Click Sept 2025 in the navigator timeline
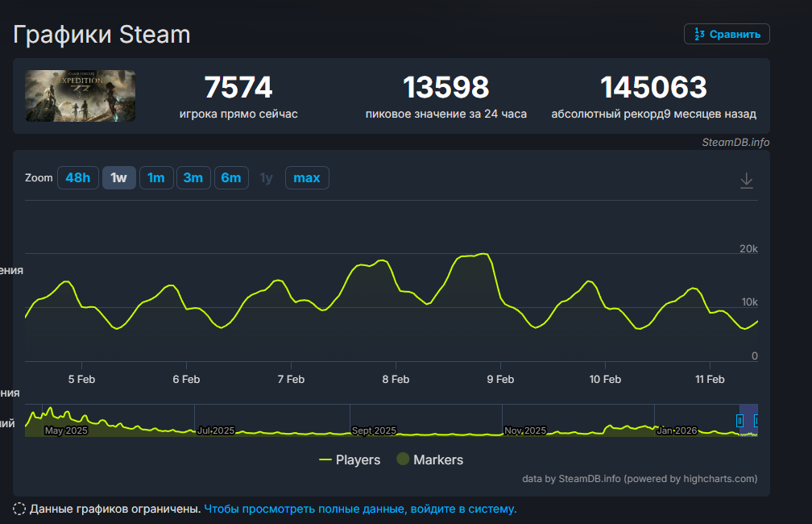 click(374, 430)
